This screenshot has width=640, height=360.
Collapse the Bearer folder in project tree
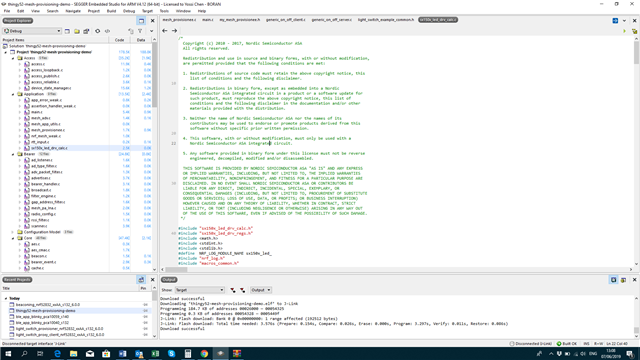coord(13,154)
